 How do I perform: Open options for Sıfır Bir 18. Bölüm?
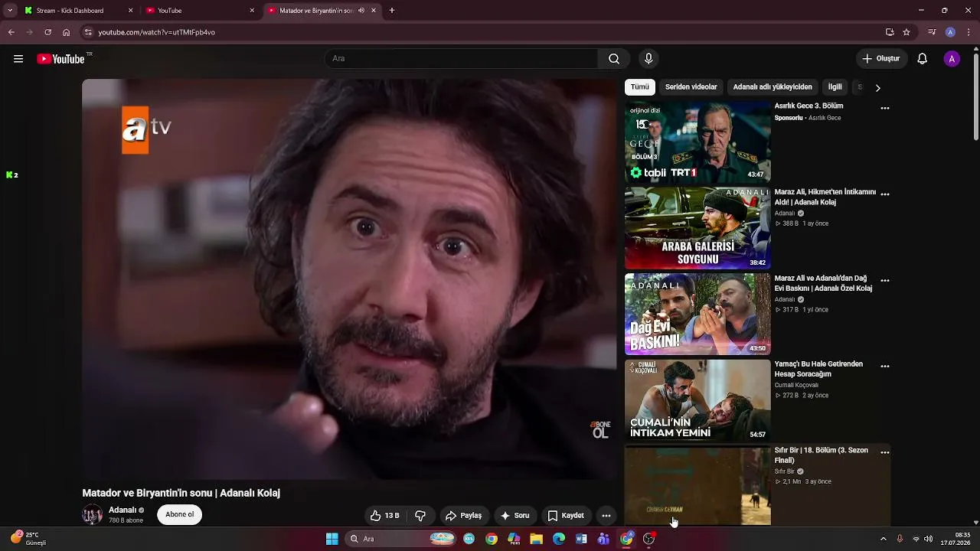click(885, 453)
